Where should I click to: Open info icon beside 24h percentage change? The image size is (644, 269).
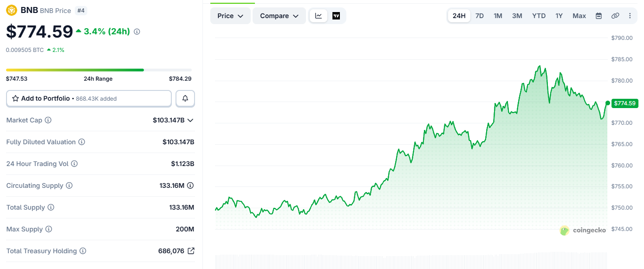[x=137, y=32]
